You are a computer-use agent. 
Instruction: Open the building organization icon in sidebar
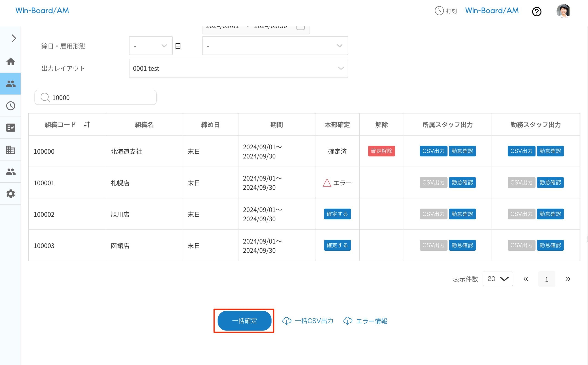coord(11,150)
